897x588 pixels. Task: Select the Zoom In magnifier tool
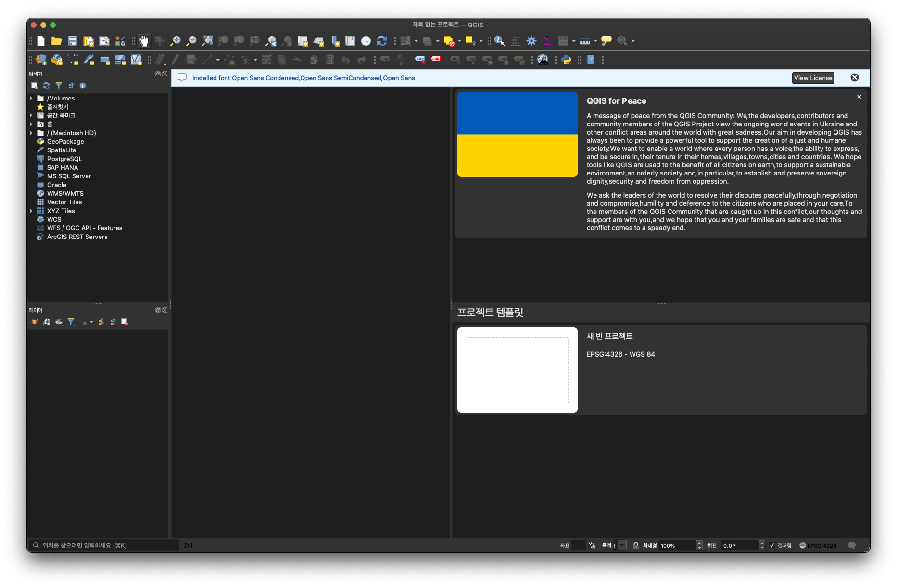pos(176,41)
